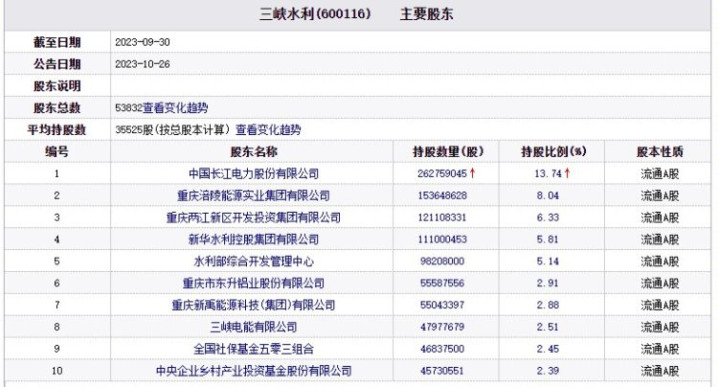Select share count 98208000
Screen dimensions: 718x387
click(x=442, y=262)
